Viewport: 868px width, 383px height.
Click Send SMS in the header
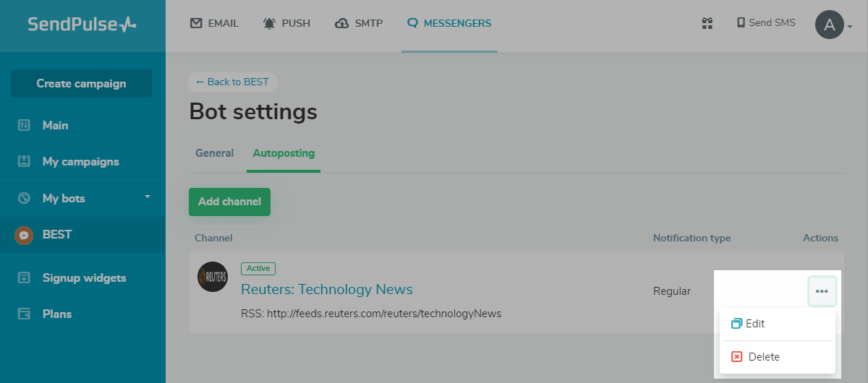[x=766, y=23]
